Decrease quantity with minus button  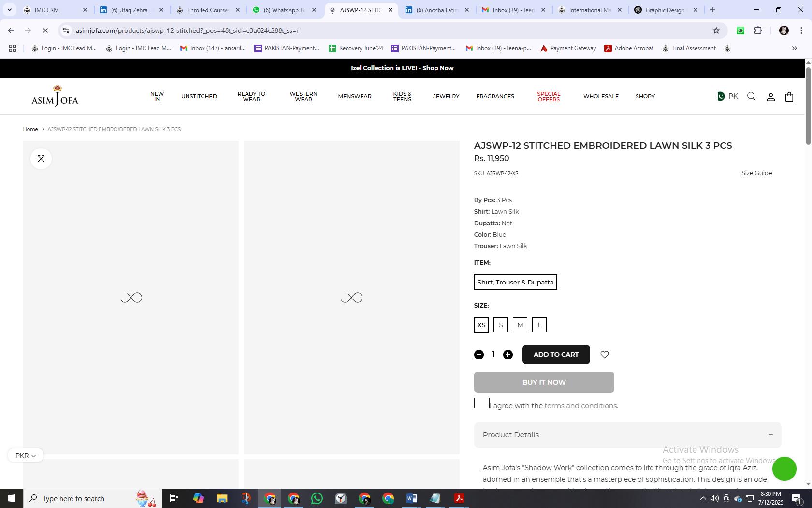pyautogui.click(x=479, y=355)
